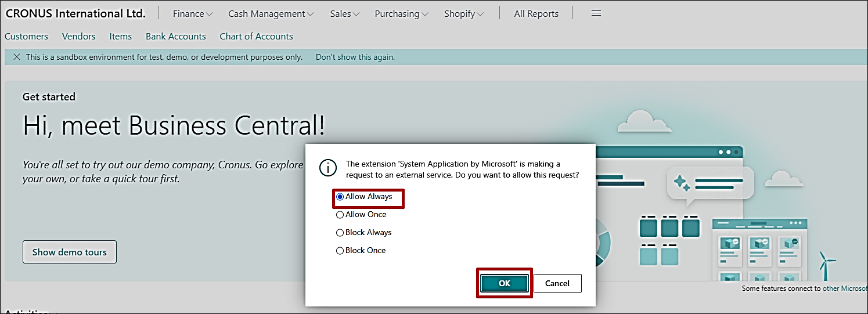Image resolution: width=868 pixels, height=314 pixels.
Task: Open the Purchasing dropdown menu
Action: click(401, 14)
